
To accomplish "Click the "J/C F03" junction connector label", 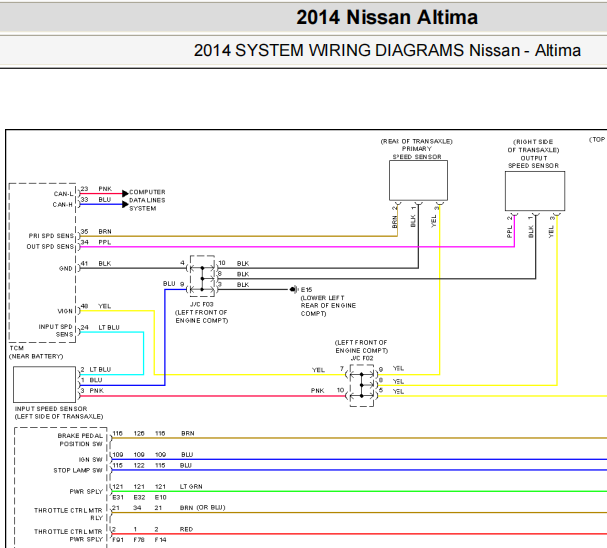I will pyautogui.click(x=202, y=304).
